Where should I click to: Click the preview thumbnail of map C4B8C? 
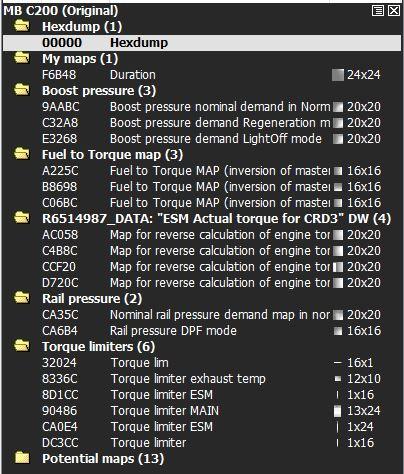(338, 251)
